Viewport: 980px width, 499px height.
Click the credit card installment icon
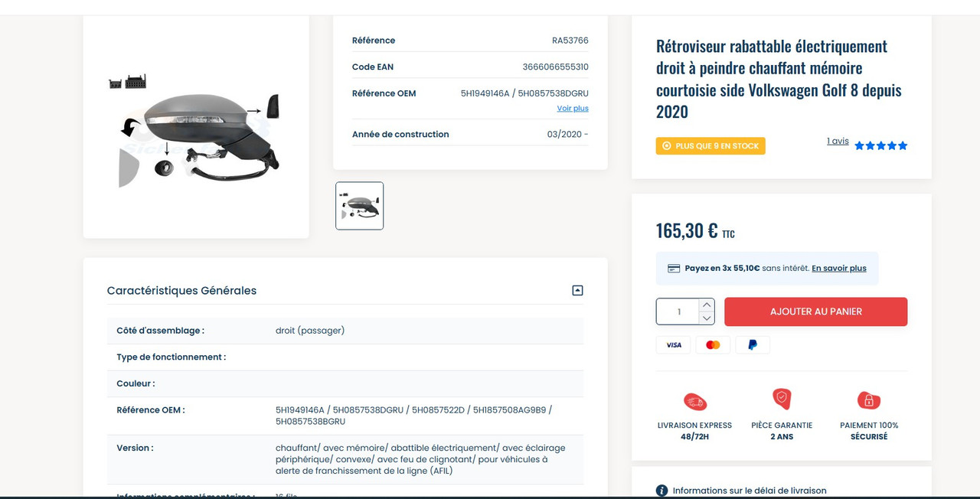pos(674,269)
